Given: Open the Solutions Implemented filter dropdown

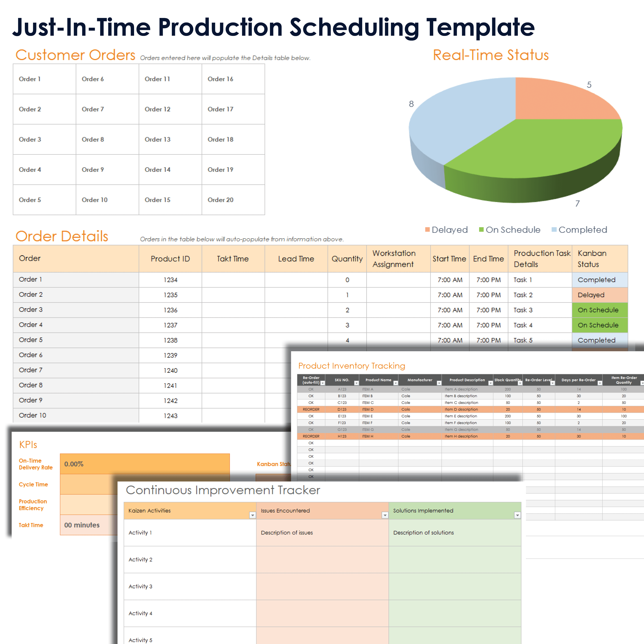Looking at the screenshot, I should tap(517, 515).
